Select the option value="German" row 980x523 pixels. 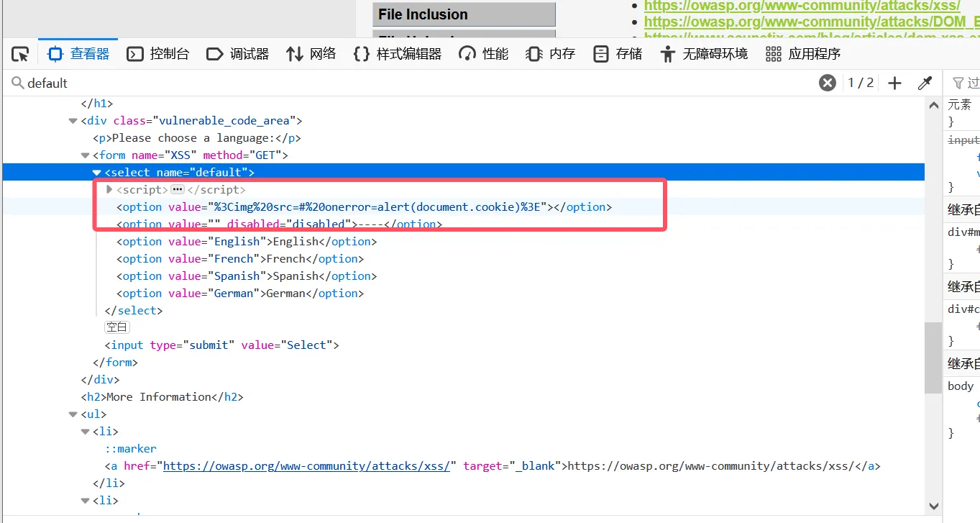[464, 294]
